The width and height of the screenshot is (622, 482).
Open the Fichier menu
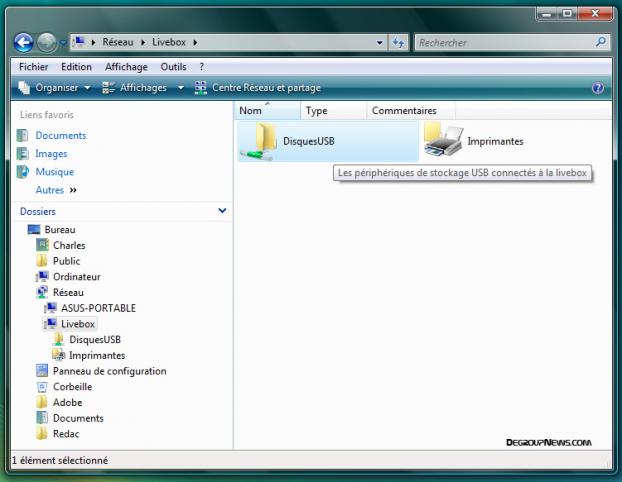tap(34, 67)
